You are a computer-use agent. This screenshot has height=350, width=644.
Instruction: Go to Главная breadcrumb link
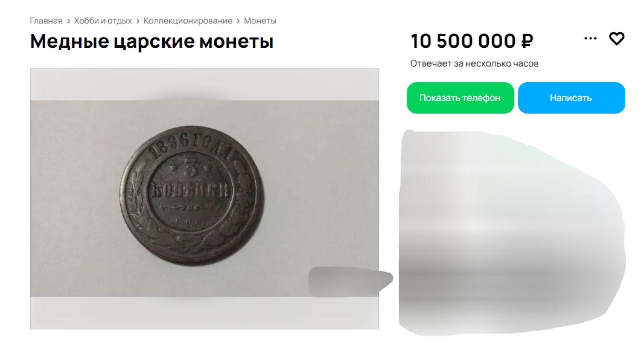pos(46,21)
